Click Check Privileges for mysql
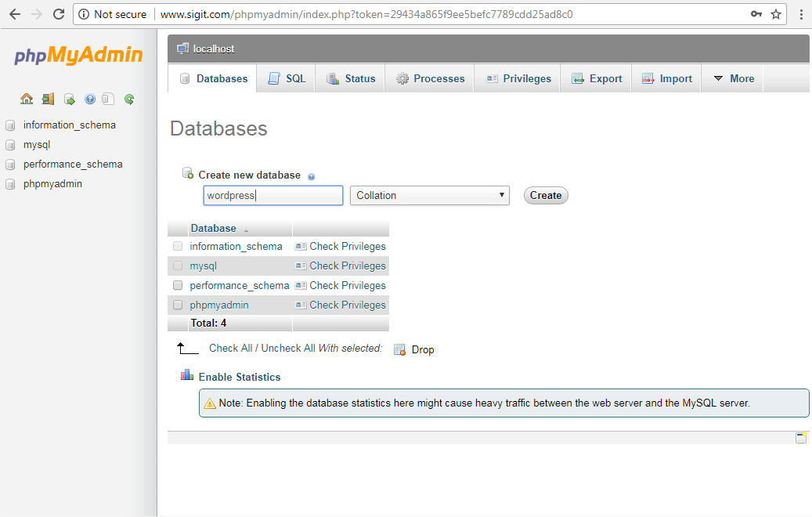Viewport: 812px width, 517px height. (x=348, y=266)
